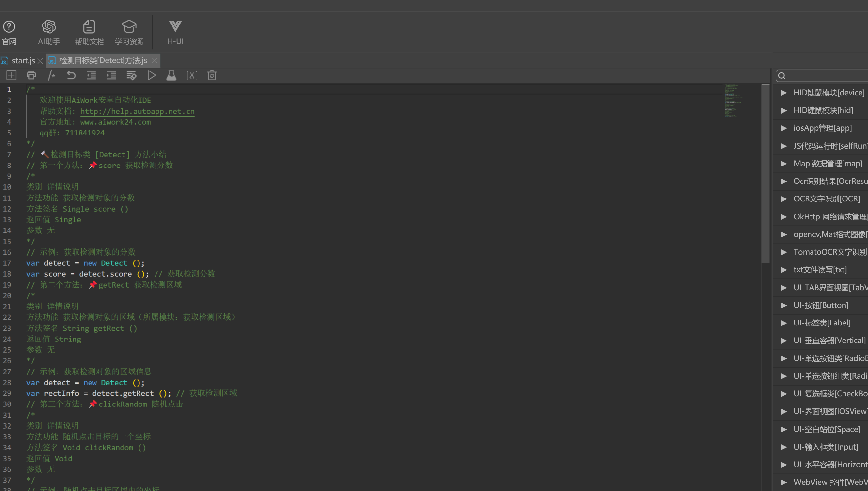This screenshot has width=868, height=491.
Task: Click the print icon in editor toolbar
Action: click(x=31, y=75)
